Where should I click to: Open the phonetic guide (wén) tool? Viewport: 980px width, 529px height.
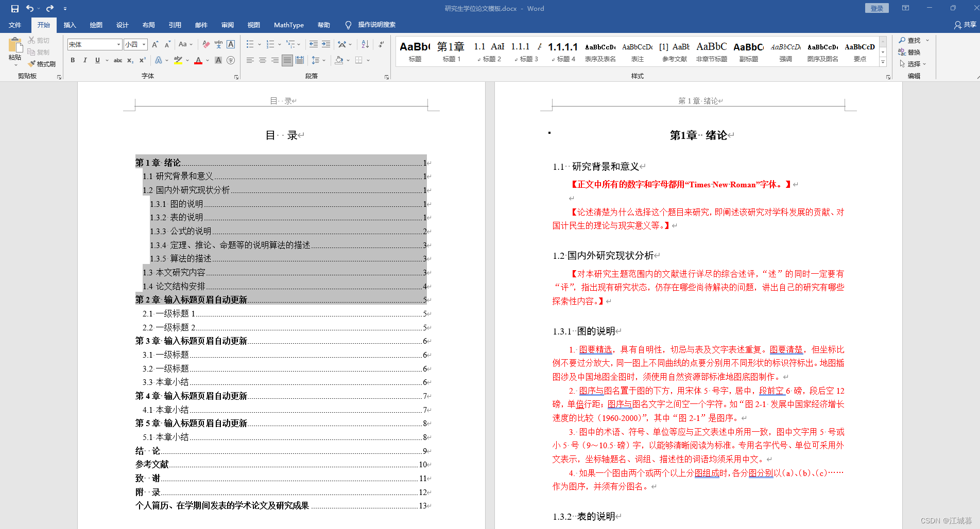218,45
